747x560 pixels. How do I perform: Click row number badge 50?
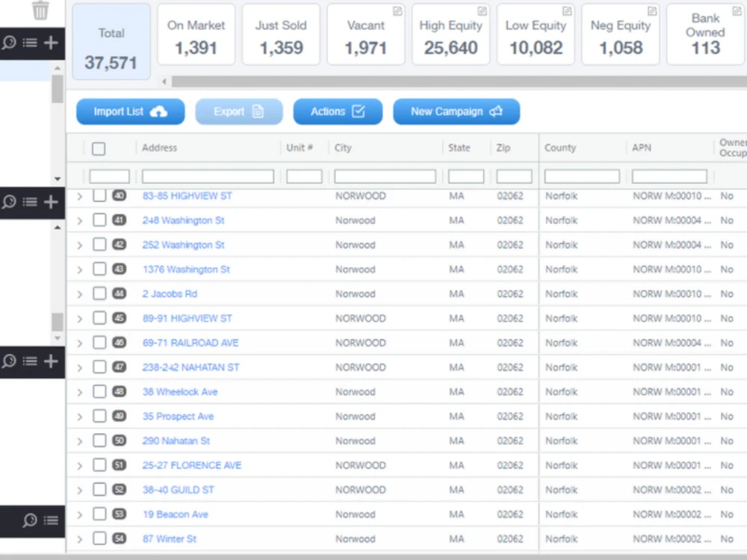click(119, 441)
